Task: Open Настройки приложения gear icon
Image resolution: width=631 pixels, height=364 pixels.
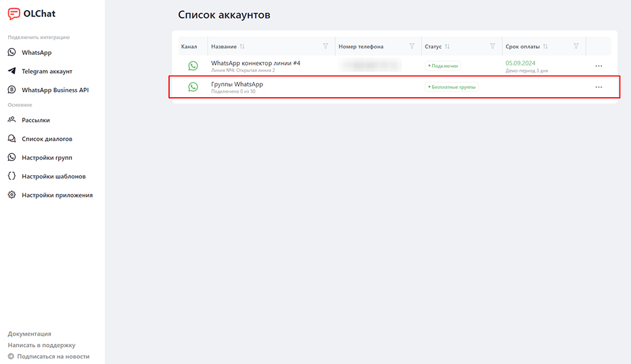Action: 11,195
